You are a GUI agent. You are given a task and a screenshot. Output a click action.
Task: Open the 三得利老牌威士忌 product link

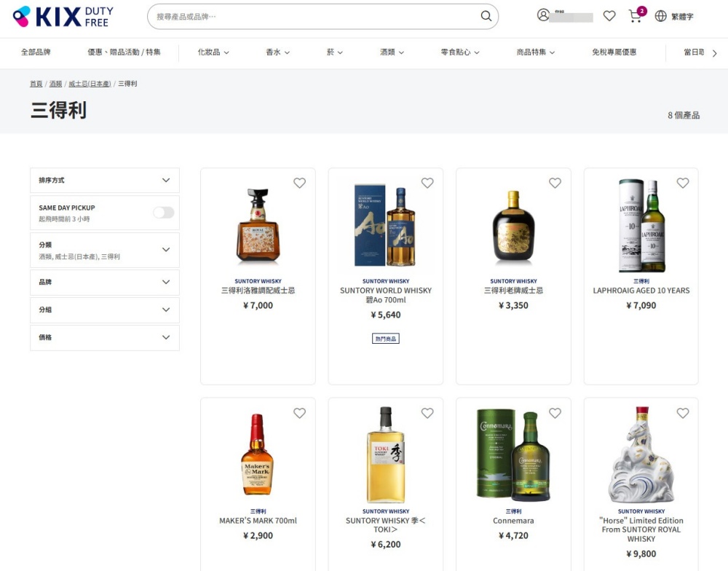pyautogui.click(x=513, y=291)
